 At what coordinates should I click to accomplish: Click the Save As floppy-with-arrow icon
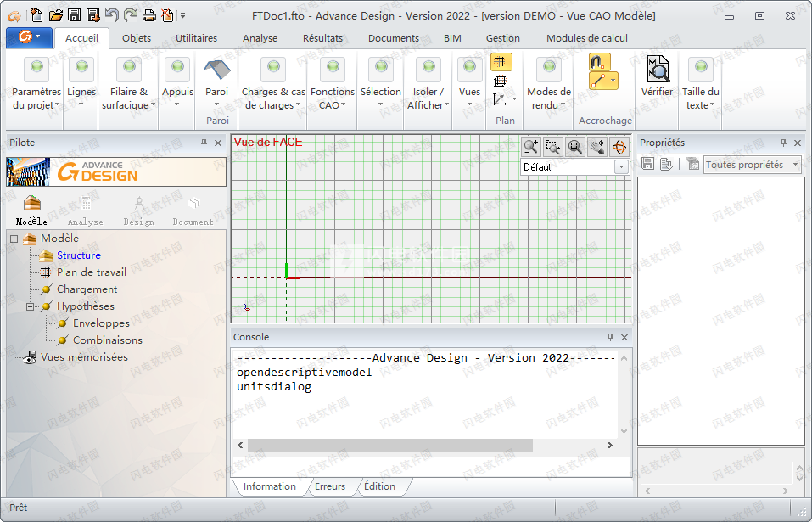[92, 15]
